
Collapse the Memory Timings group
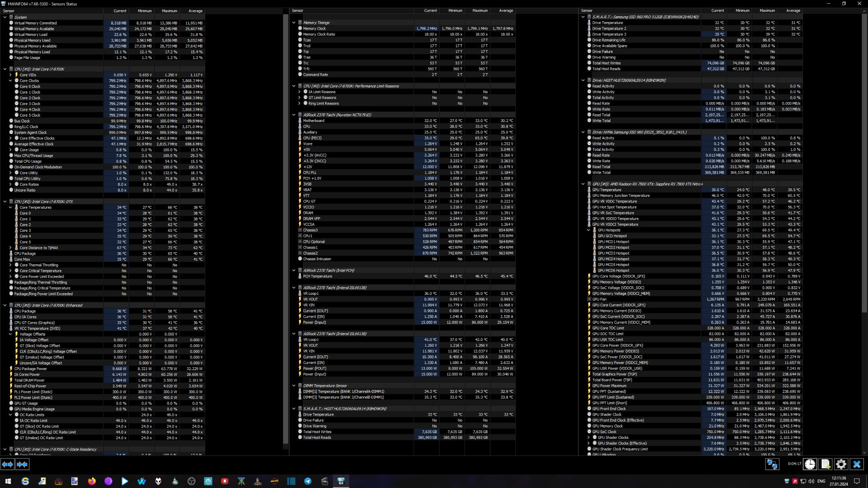pyautogui.click(x=294, y=23)
